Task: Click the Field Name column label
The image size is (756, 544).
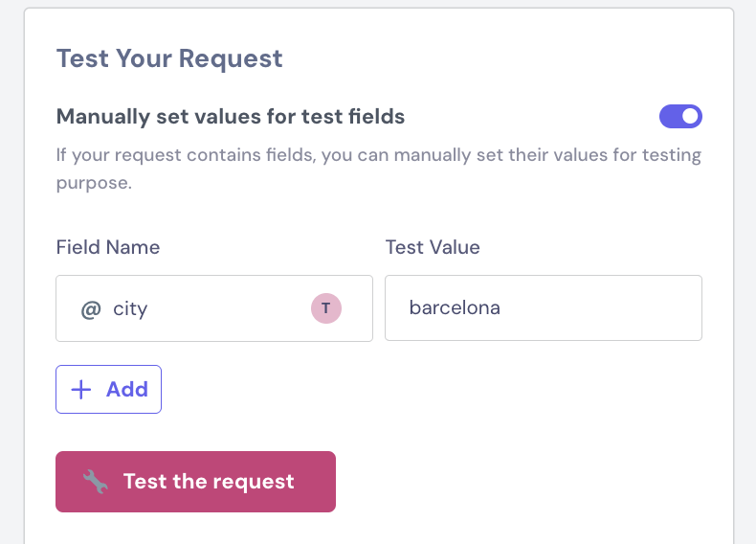Action: click(108, 247)
